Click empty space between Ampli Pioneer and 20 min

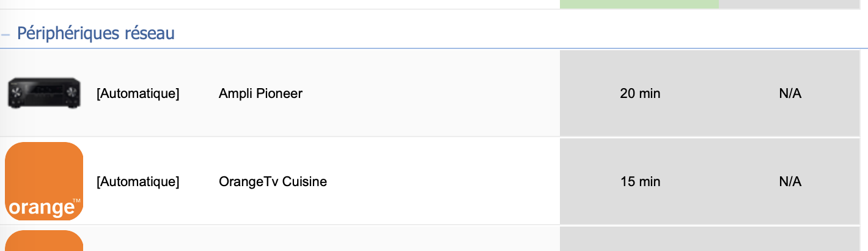431,94
